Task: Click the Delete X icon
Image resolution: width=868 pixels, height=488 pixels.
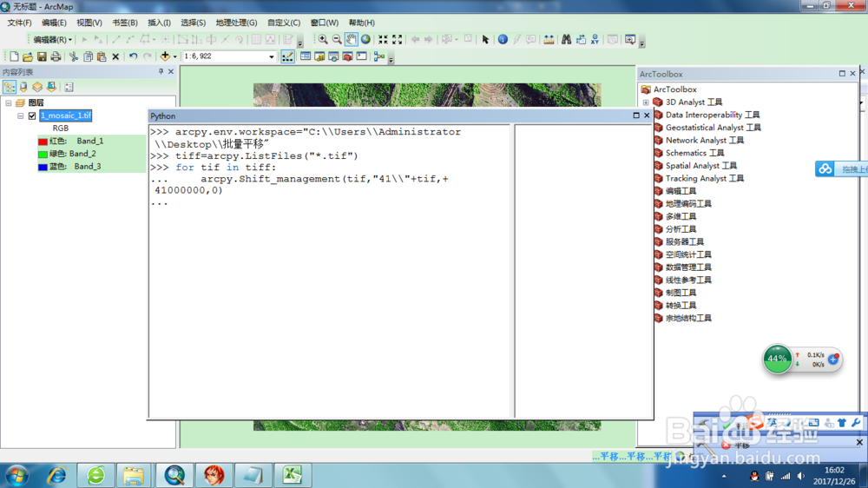Action: pos(115,56)
